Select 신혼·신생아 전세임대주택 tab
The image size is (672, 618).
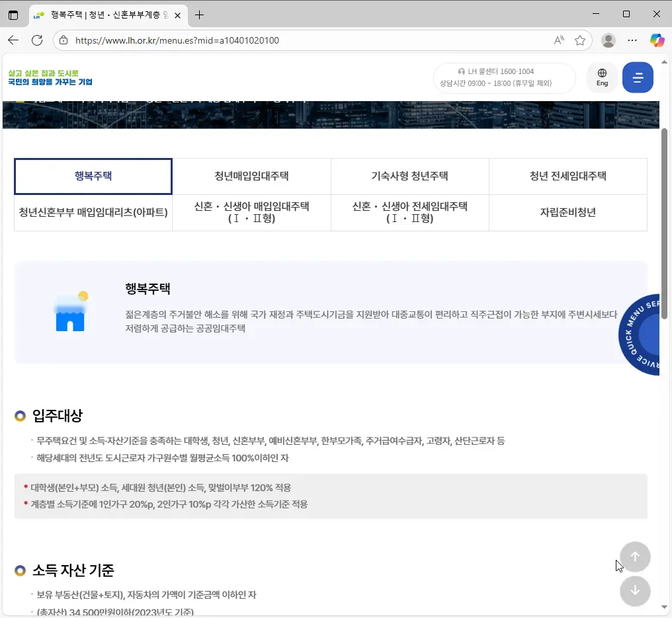(409, 213)
